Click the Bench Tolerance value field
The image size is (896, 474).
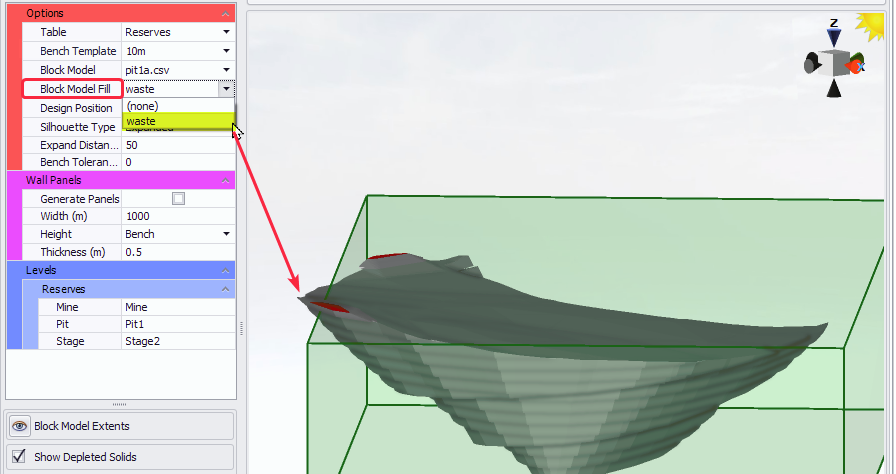[178, 162]
